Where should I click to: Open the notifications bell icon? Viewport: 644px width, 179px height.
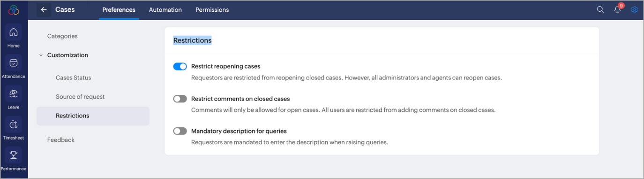pyautogui.click(x=618, y=9)
